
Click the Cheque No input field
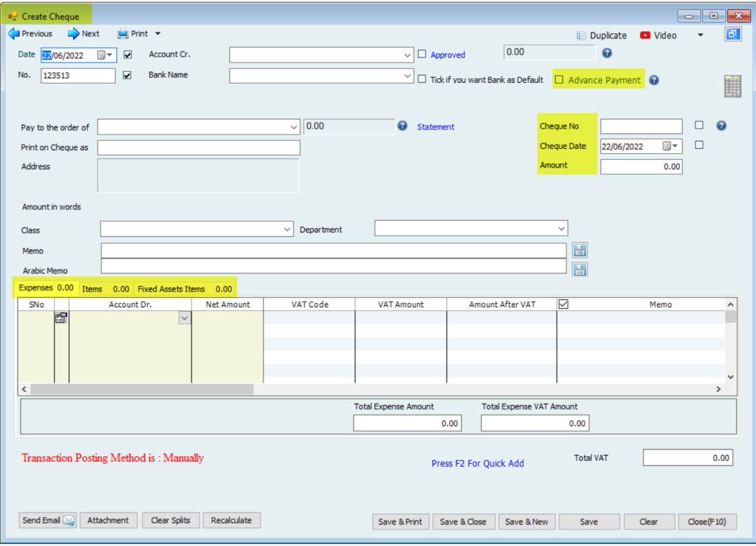click(641, 126)
